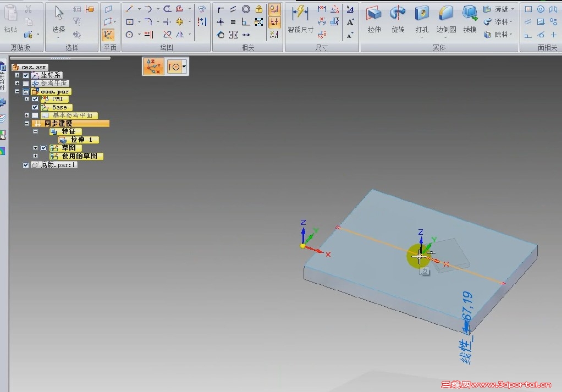The image size is (562, 392).
Task: Uncheck the 坐标系 checkbox
Action: click(x=26, y=75)
